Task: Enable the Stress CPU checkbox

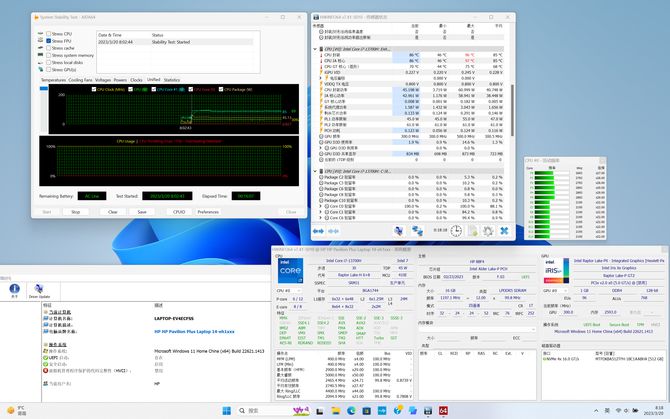Action: point(49,34)
